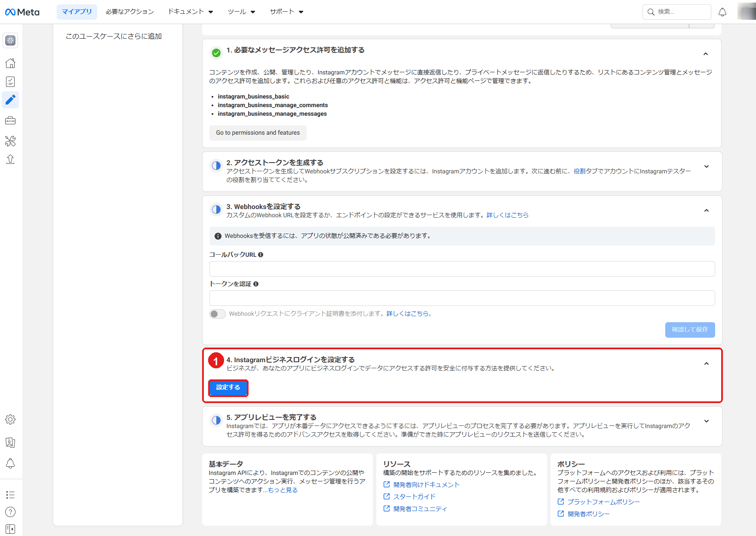Click the verify token info icon
This screenshot has height=536, width=756.
(256, 284)
